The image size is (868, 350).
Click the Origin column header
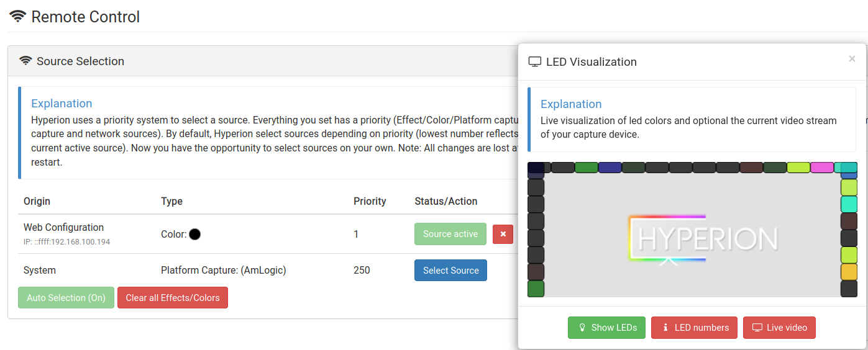point(37,201)
